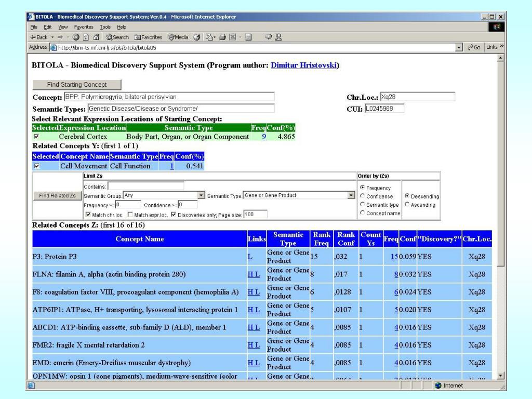Uncheck the Cell Movement Selected checkbox
The width and height of the screenshot is (532, 399).
[x=37, y=166]
